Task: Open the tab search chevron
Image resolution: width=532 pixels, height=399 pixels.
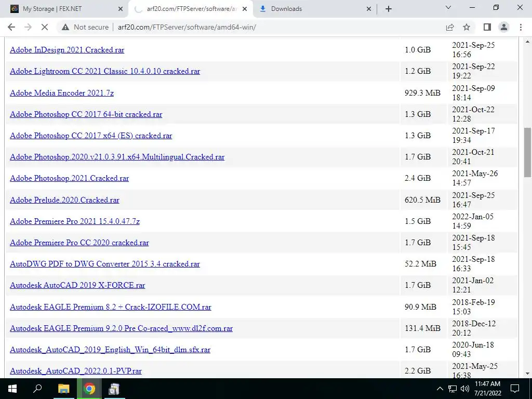Action: point(448,7)
